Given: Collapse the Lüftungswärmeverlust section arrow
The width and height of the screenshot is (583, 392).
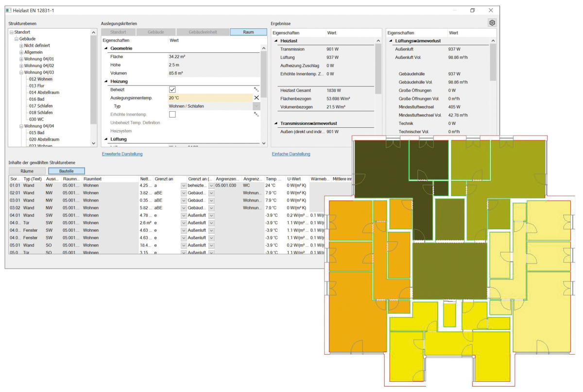Looking at the screenshot, I should pos(392,41).
